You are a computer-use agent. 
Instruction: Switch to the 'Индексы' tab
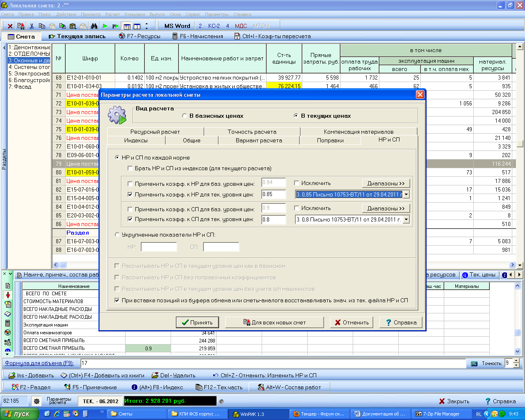[136, 140]
